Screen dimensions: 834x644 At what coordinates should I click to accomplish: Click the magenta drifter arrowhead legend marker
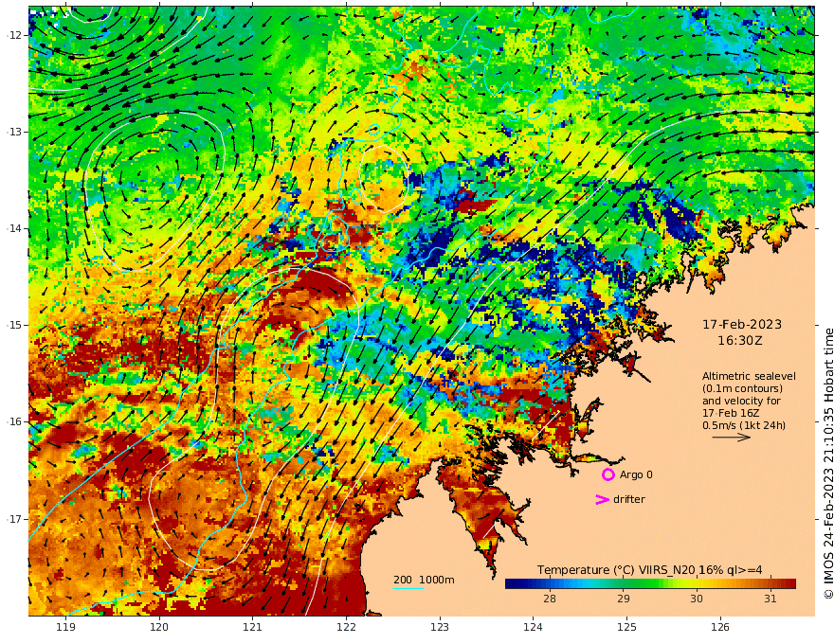(x=602, y=499)
